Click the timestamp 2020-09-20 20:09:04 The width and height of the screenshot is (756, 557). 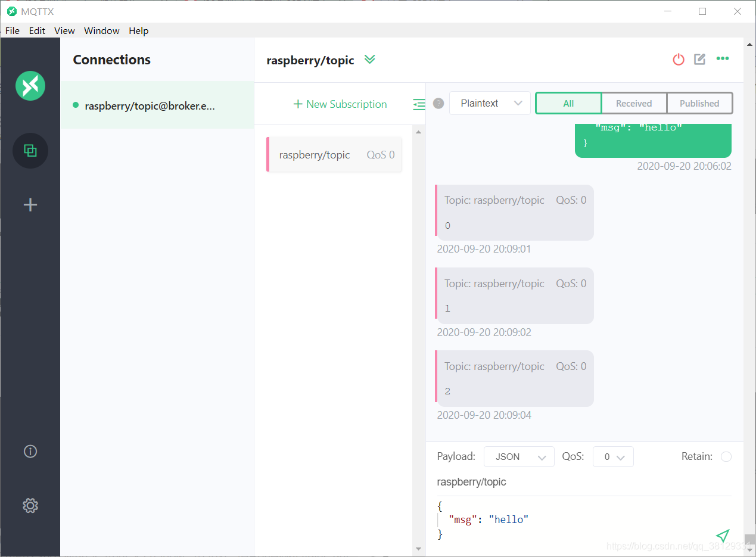[x=484, y=415]
